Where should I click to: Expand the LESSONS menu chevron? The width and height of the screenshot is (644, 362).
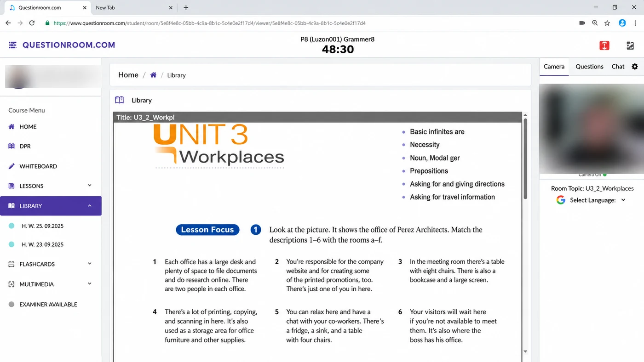coord(90,186)
